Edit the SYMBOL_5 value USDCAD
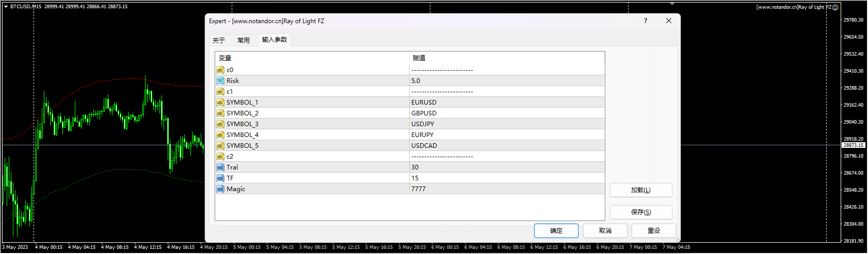This screenshot has width=868, height=254. pos(507,146)
